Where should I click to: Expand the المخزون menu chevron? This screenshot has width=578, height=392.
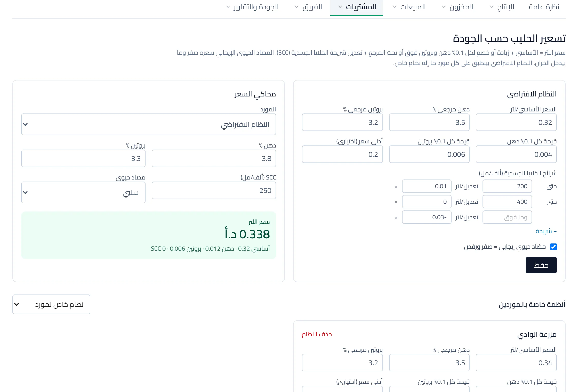[444, 7]
